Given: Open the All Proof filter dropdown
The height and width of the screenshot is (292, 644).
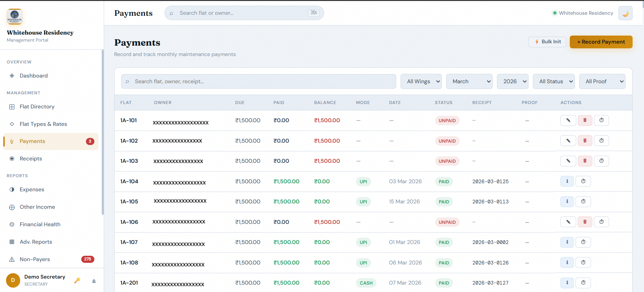Looking at the screenshot, I should 602,82.
